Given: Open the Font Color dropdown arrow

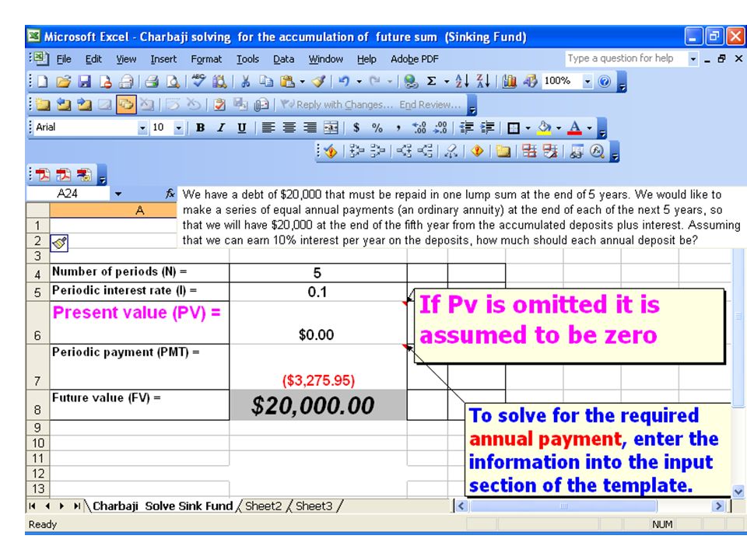Looking at the screenshot, I should pos(589,128).
